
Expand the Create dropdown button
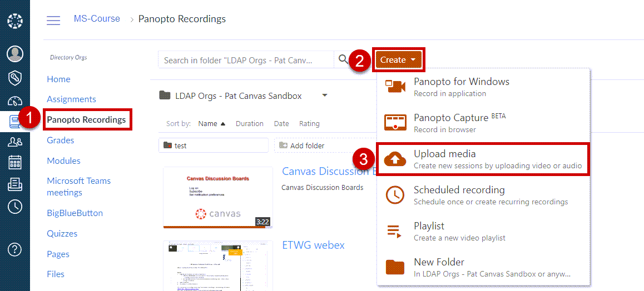tap(399, 59)
